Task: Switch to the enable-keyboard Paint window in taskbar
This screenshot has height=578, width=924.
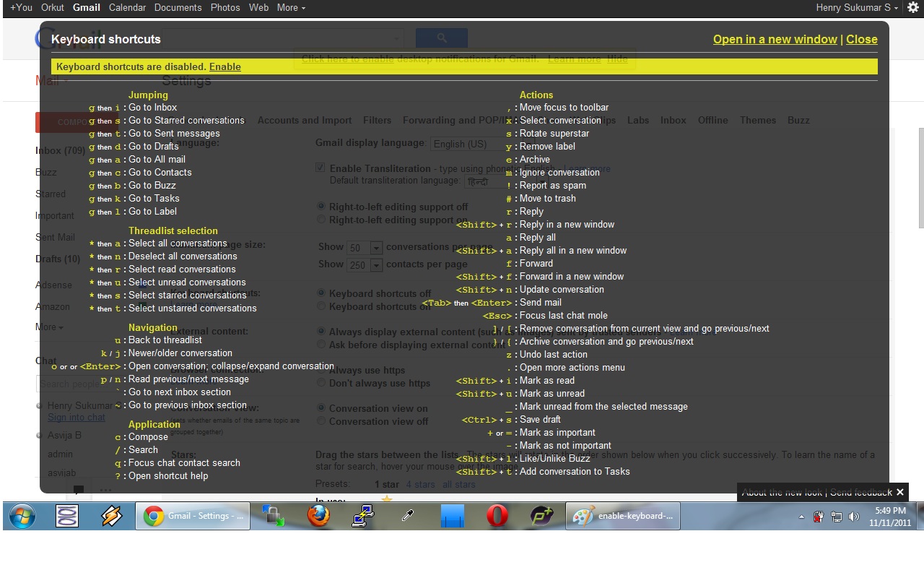Action: (622, 516)
